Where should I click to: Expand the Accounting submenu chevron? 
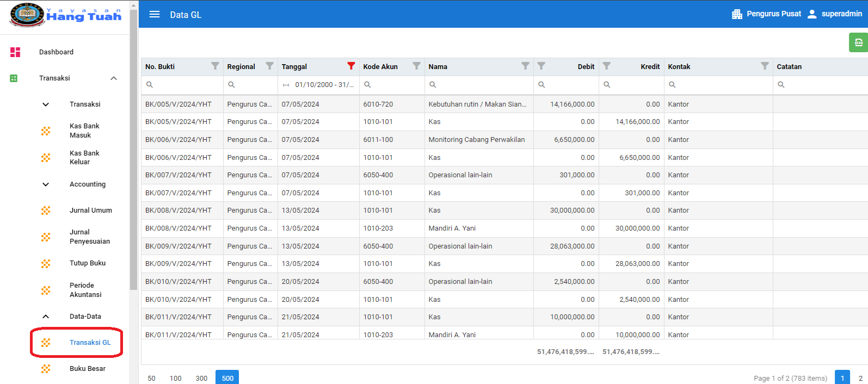click(x=46, y=184)
